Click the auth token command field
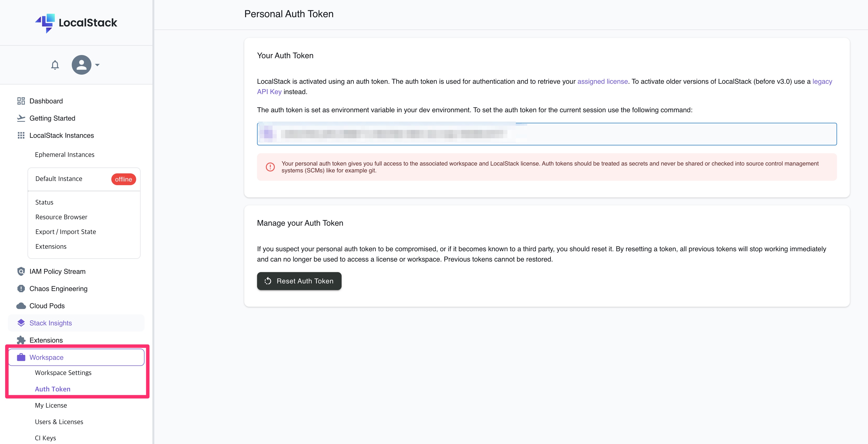868x444 pixels. coord(547,134)
